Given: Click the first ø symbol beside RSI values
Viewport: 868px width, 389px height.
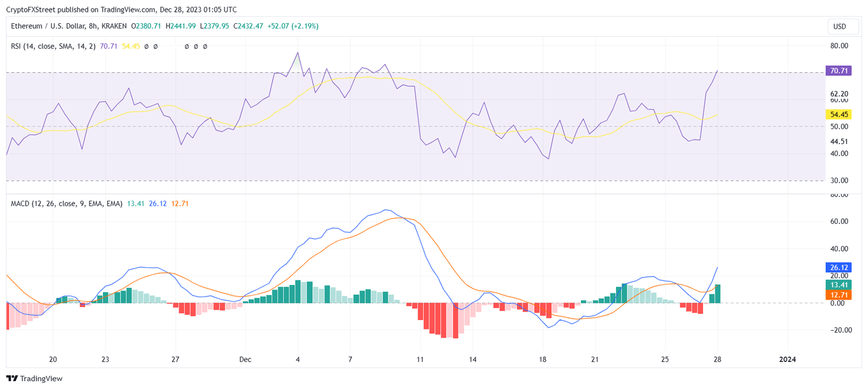Looking at the screenshot, I should [x=146, y=46].
